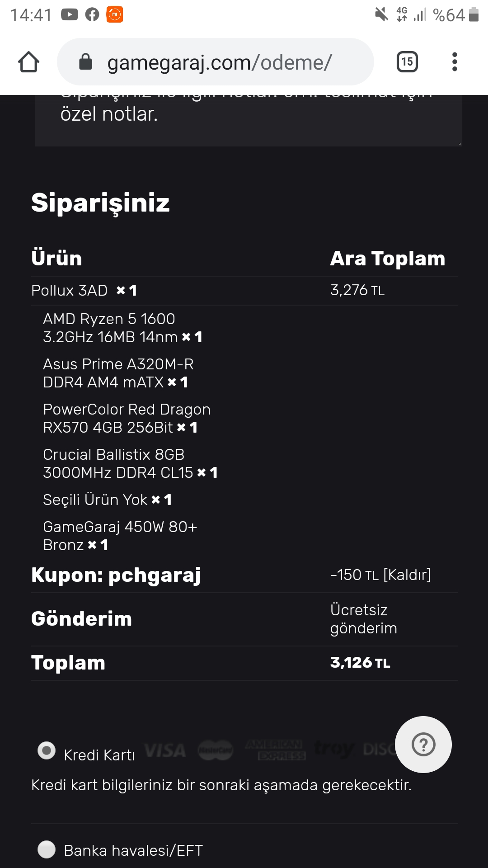
Task: Tap the browser home icon
Action: click(x=28, y=62)
